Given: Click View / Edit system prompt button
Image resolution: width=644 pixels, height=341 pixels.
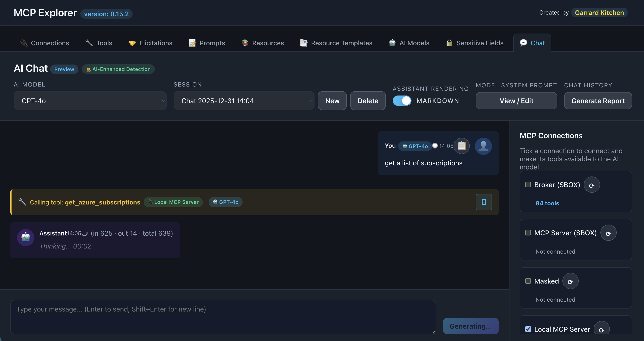Looking at the screenshot, I should (x=516, y=101).
